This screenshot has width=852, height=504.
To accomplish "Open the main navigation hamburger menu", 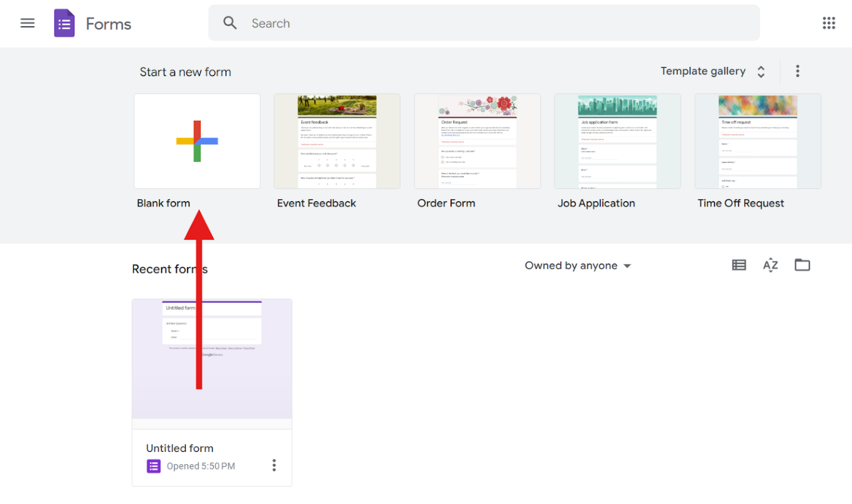I will click(x=27, y=23).
